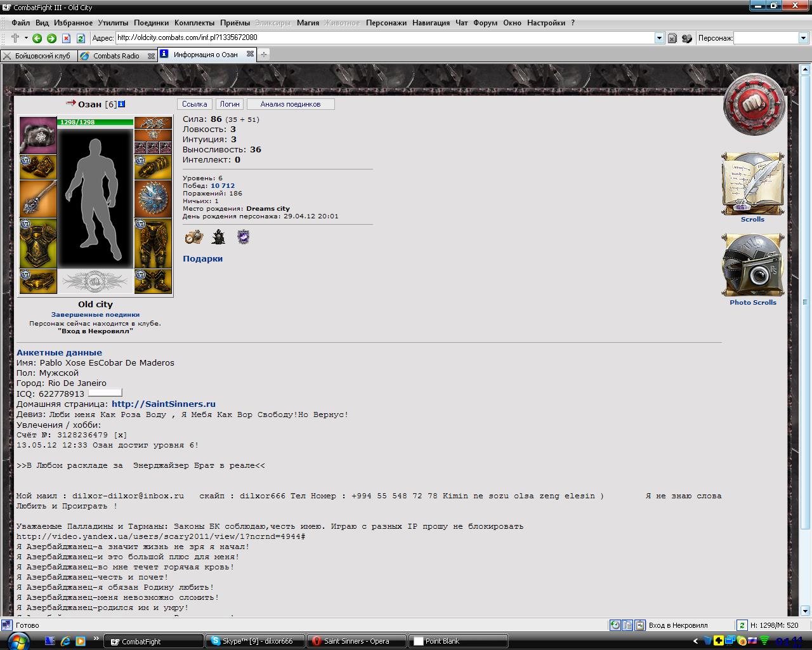
Task: Click the green forward arrow in toolbar
Action: pyautogui.click(x=52, y=38)
